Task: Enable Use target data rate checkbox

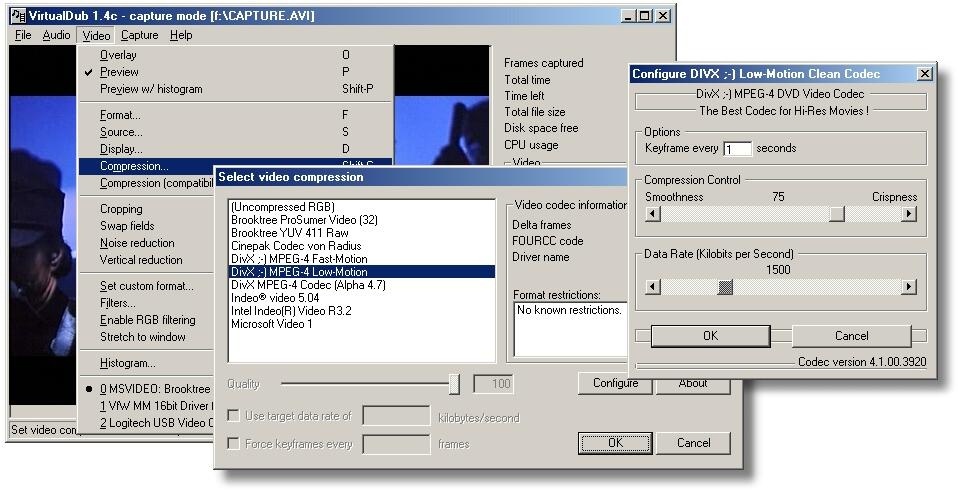Action: [233, 416]
